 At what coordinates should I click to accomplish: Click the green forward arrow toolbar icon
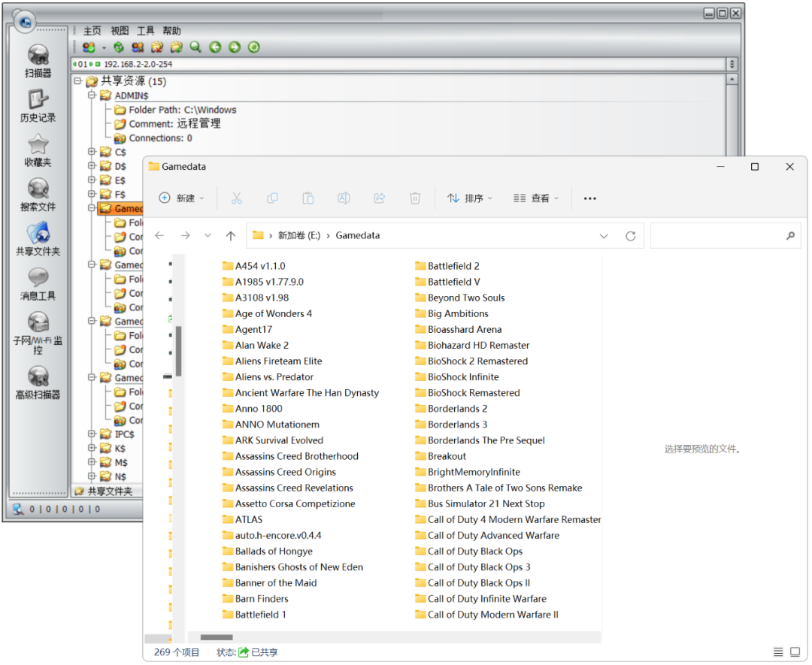pos(235,47)
